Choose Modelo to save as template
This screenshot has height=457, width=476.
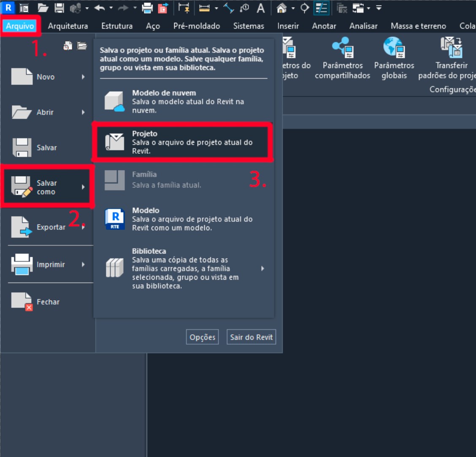pos(184,219)
